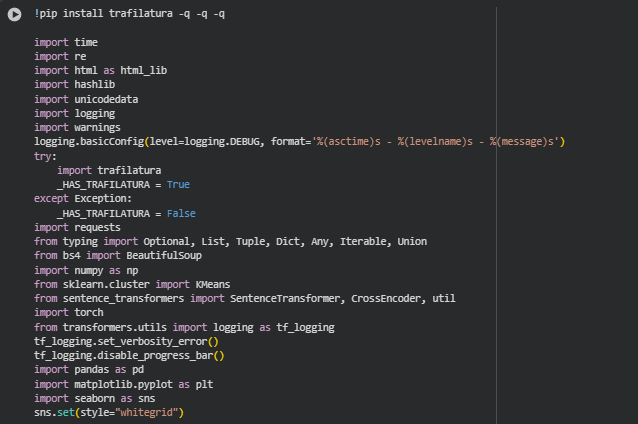Click the sns.set whitegrid line
The height and width of the screenshot is (424, 638).
click(110, 412)
